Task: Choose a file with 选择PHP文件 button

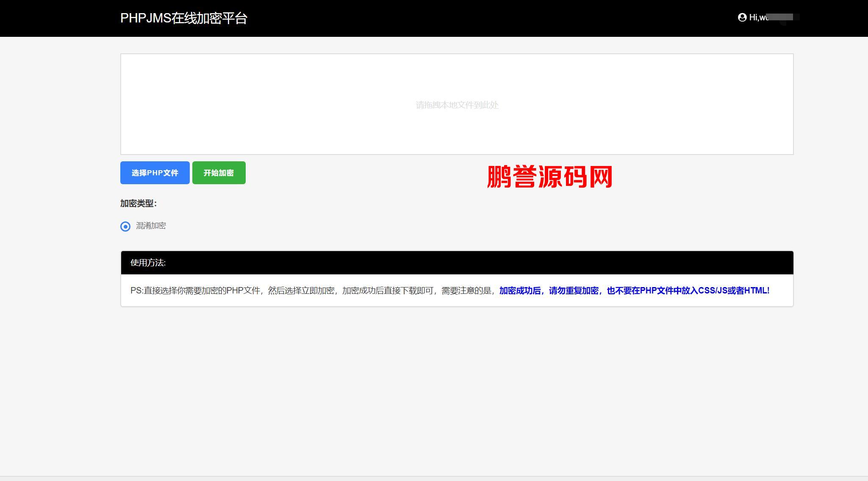Action: tap(155, 173)
